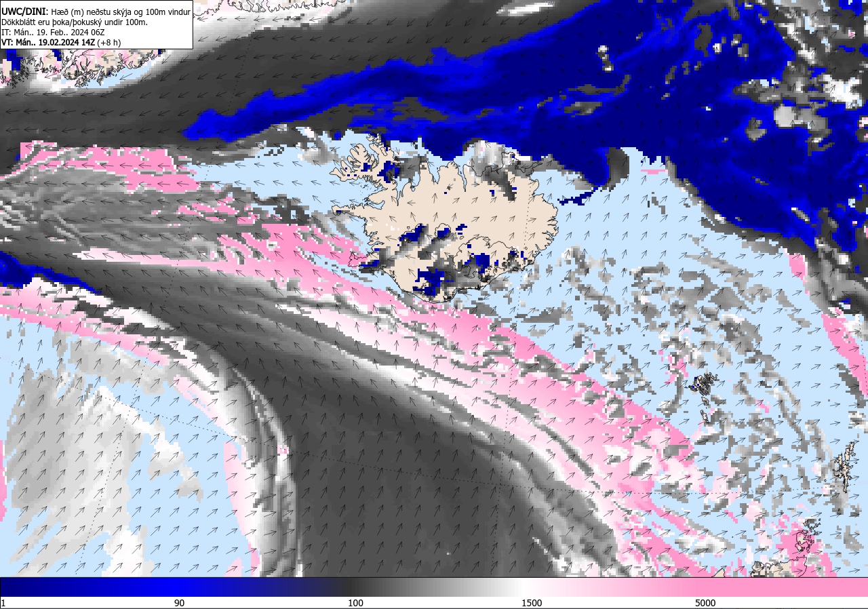Click the "1" label at the color scale start
This screenshot has height=609, width=868.
pos(3,603)
